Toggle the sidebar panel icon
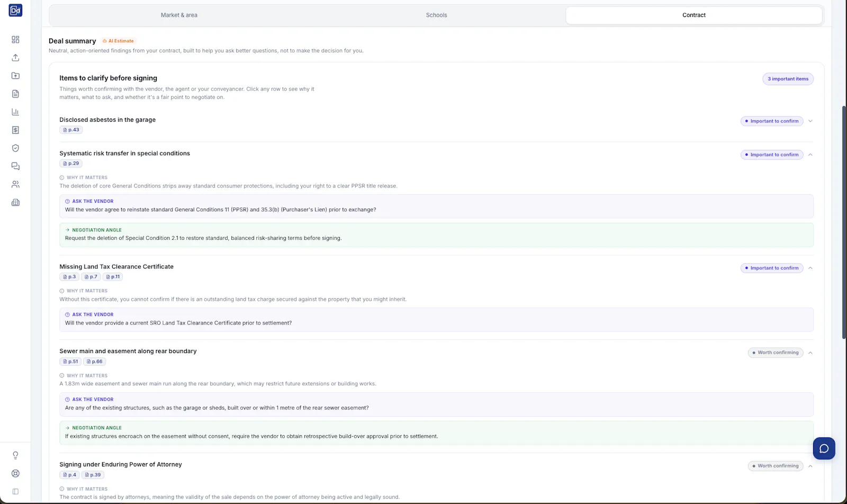This screenshot has height=504, width=847. [15, 491]
